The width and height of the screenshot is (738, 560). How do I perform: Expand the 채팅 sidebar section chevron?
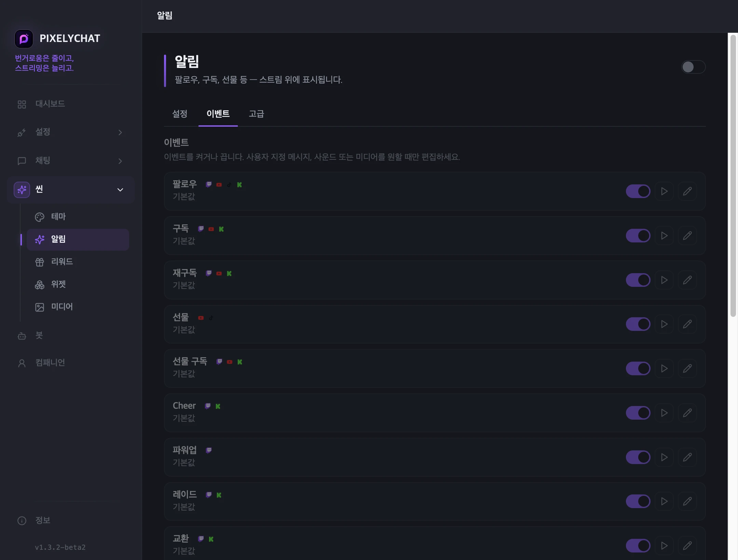click(x=120, y=161)
